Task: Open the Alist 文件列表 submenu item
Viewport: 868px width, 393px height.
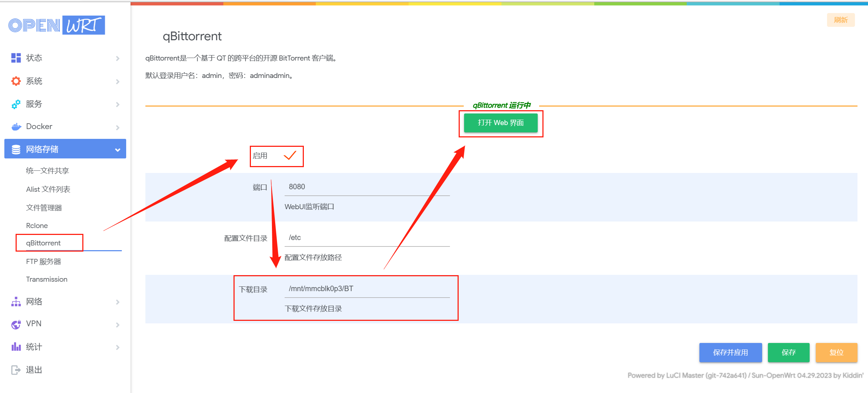Action: click(48, 189)
